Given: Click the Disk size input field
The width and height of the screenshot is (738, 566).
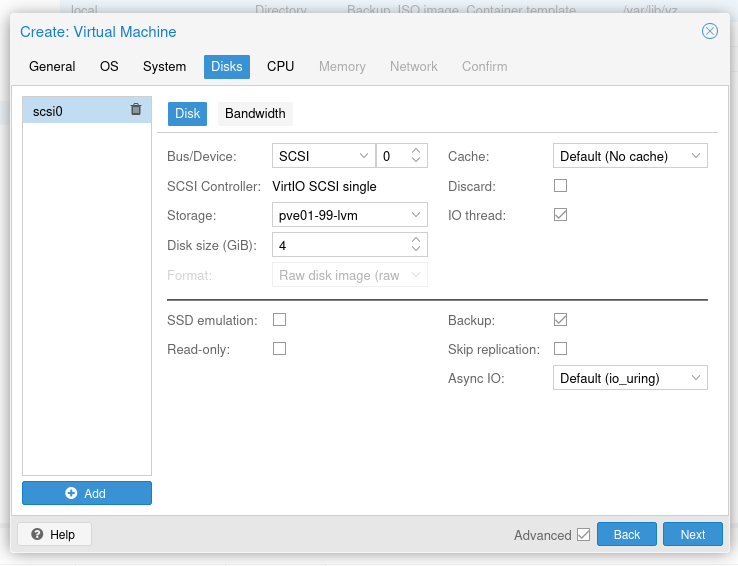Looking at the screenshot, I should tap(341, 245).
